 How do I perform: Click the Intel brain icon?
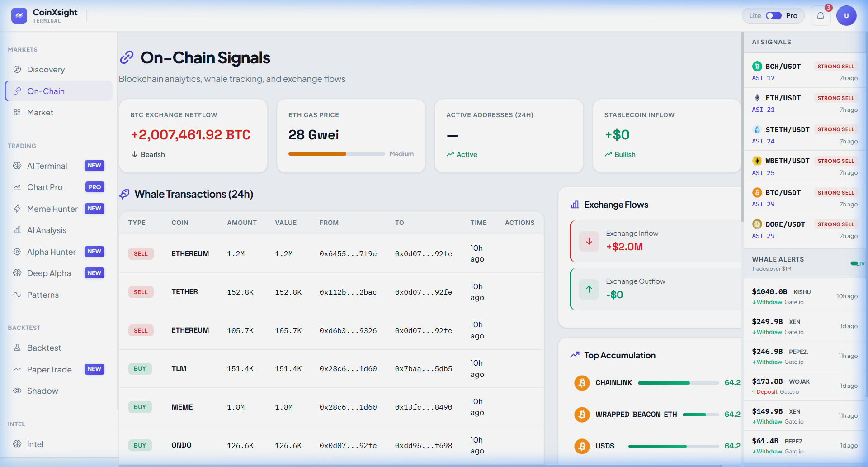click(x=17, y=444)
